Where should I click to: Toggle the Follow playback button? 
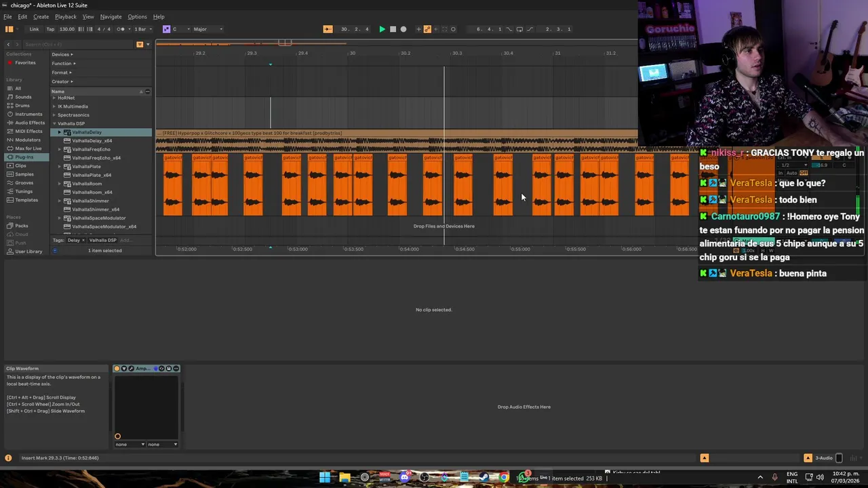pos(328,29)
